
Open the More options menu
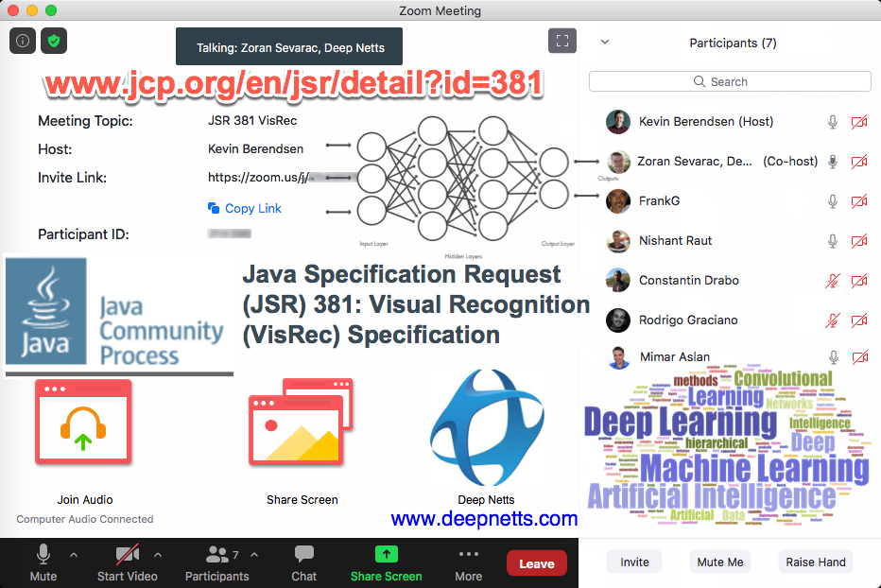tap(468, 562)
